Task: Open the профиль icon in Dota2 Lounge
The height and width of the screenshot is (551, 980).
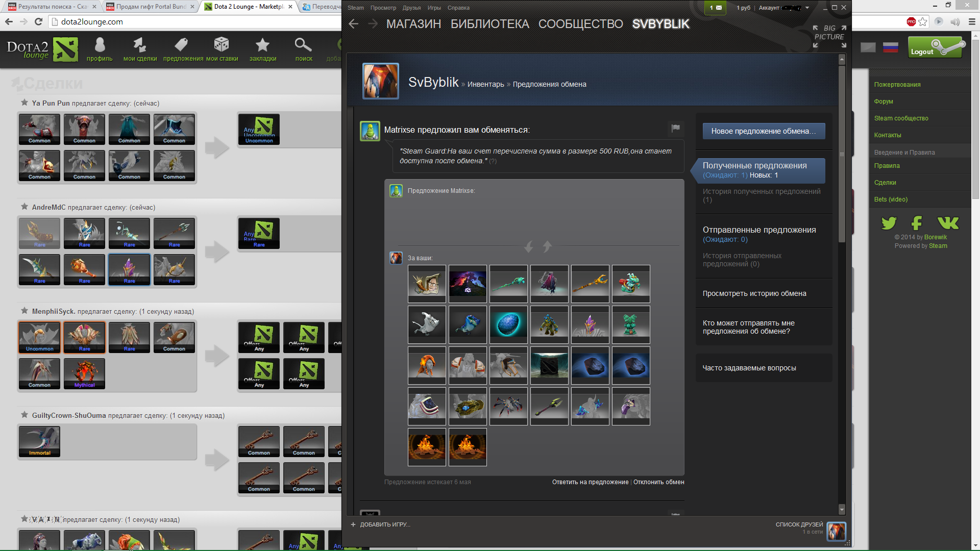Action: (100, 45)
